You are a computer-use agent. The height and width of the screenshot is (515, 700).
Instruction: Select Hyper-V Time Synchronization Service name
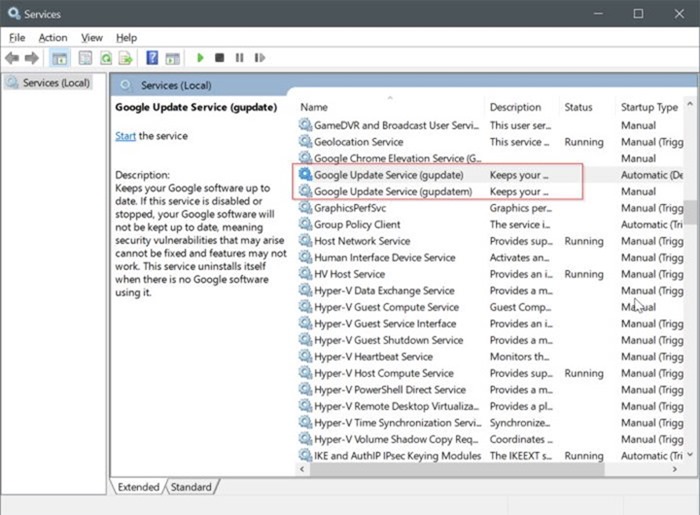(x=398, y=423)
